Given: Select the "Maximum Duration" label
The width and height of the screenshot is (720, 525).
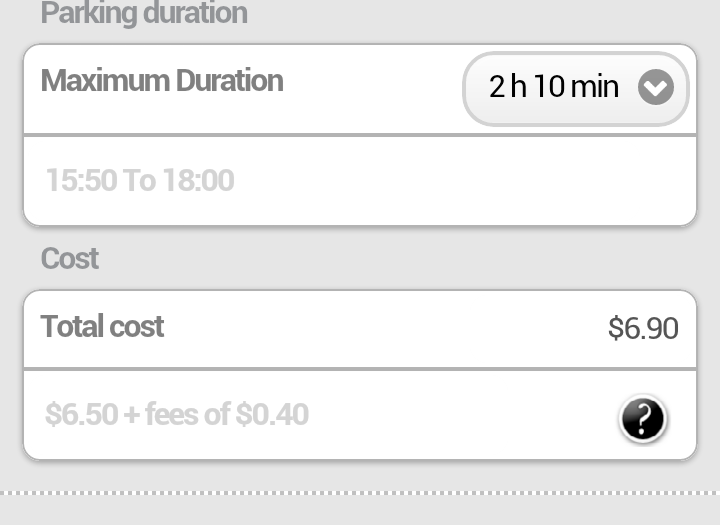Looking at the screenshot, I should tap(162, 81).
